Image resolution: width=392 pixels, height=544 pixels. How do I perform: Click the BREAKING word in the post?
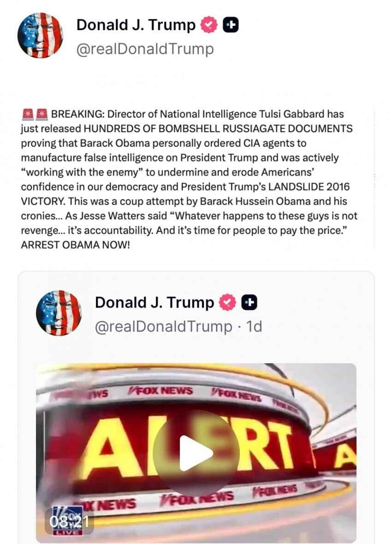click(77, 114)
